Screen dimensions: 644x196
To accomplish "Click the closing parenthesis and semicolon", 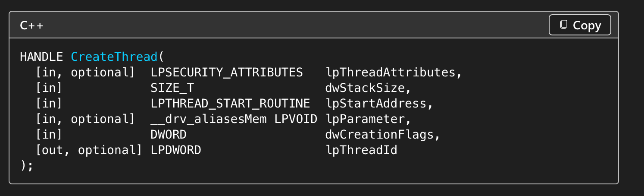I will click(27, 166).
